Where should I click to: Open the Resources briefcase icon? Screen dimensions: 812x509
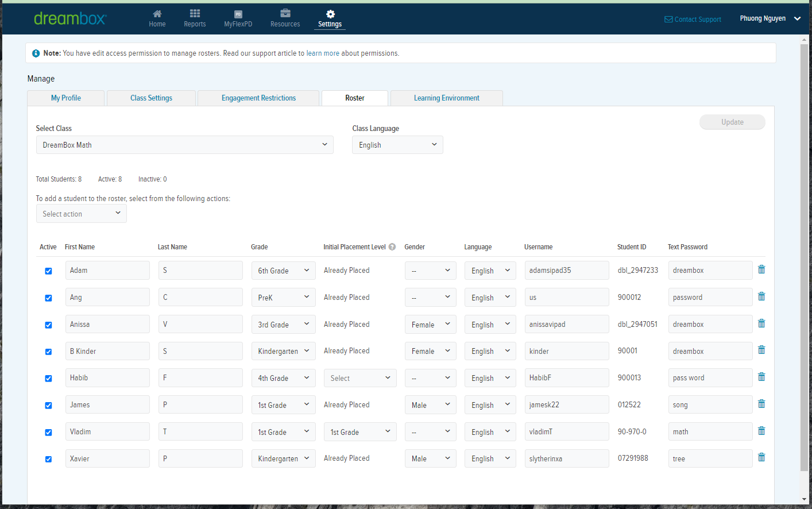(x=285, y=14)
